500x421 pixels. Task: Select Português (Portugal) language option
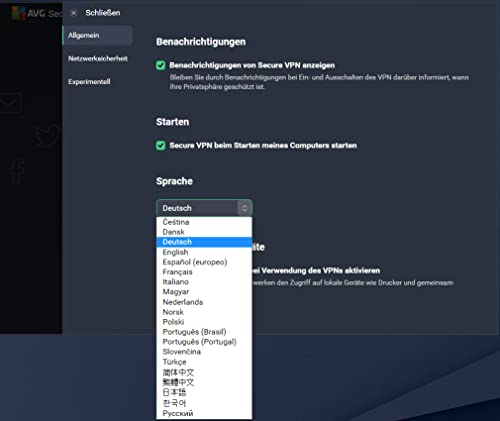204,342
